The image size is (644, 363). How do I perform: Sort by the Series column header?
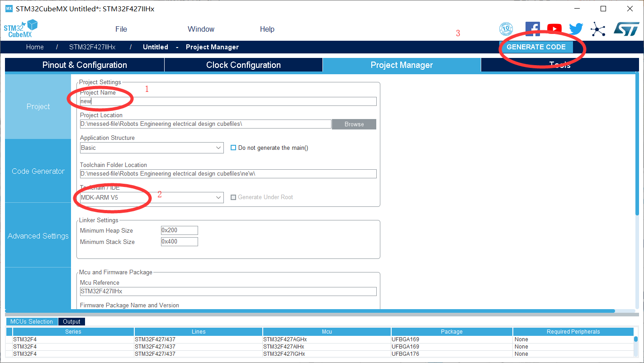coord(73,332)
